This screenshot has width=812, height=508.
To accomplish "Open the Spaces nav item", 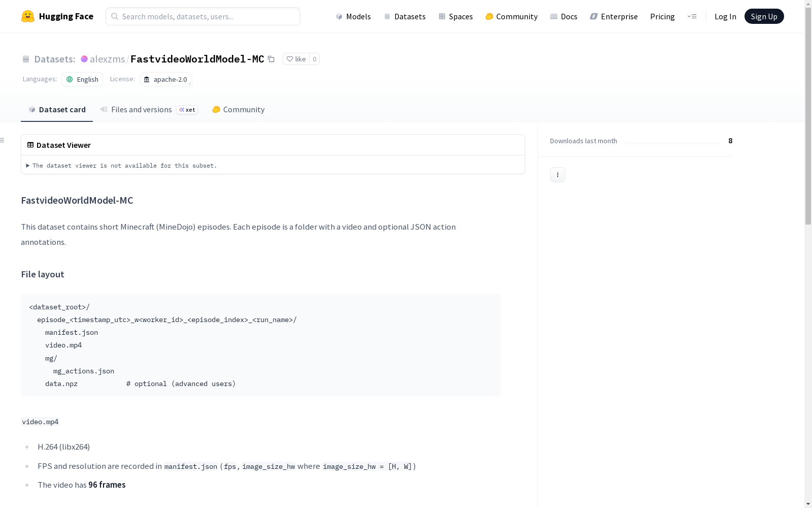I will 455,16.
